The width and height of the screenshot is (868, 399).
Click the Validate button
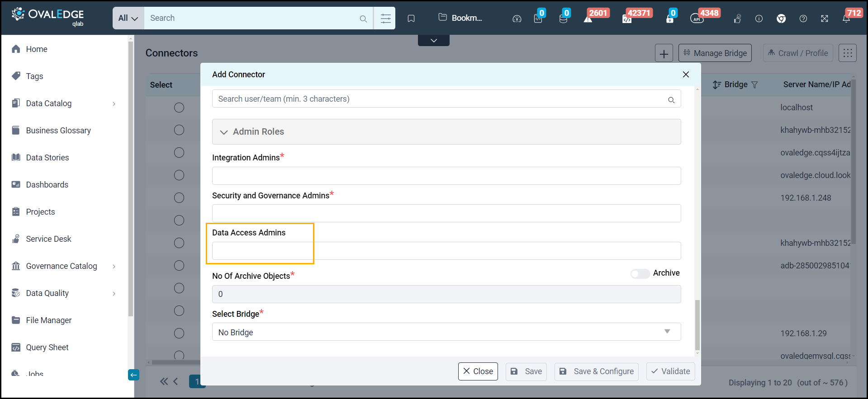pos(670,371)
